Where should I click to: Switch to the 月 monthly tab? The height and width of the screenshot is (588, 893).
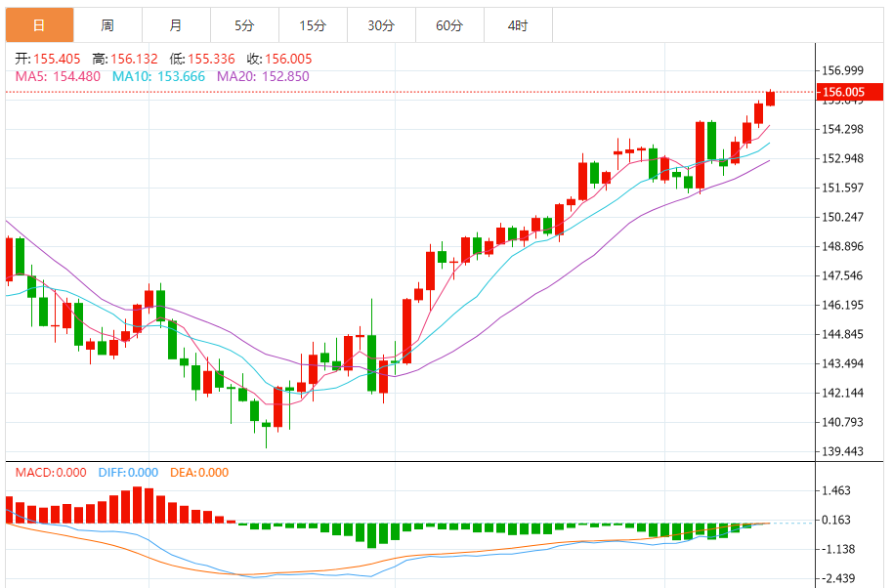pos(175,25)
